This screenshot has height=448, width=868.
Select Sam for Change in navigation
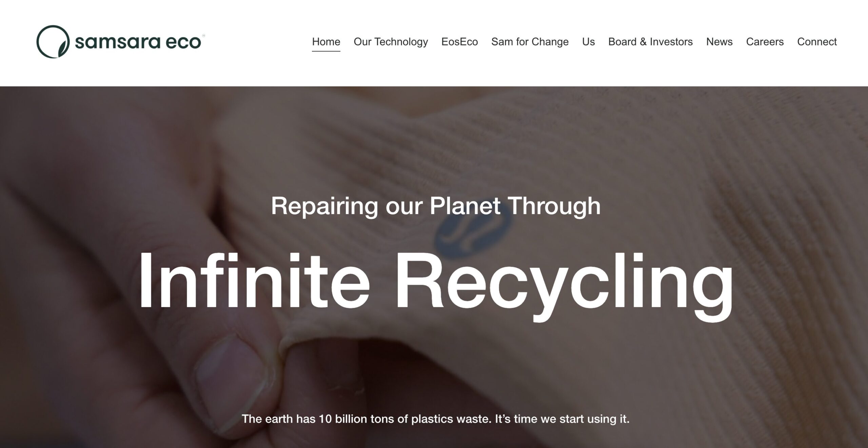[x=530, y=42]
